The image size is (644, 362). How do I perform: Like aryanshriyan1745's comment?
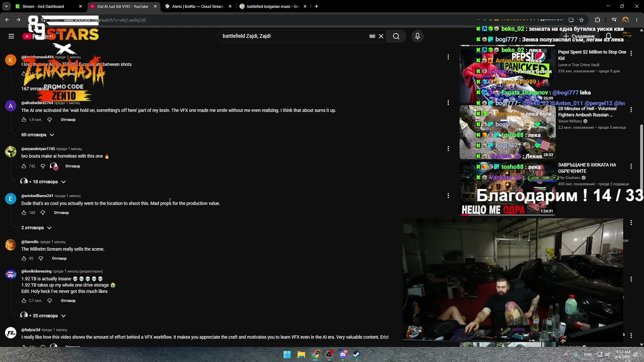(24, 166)
